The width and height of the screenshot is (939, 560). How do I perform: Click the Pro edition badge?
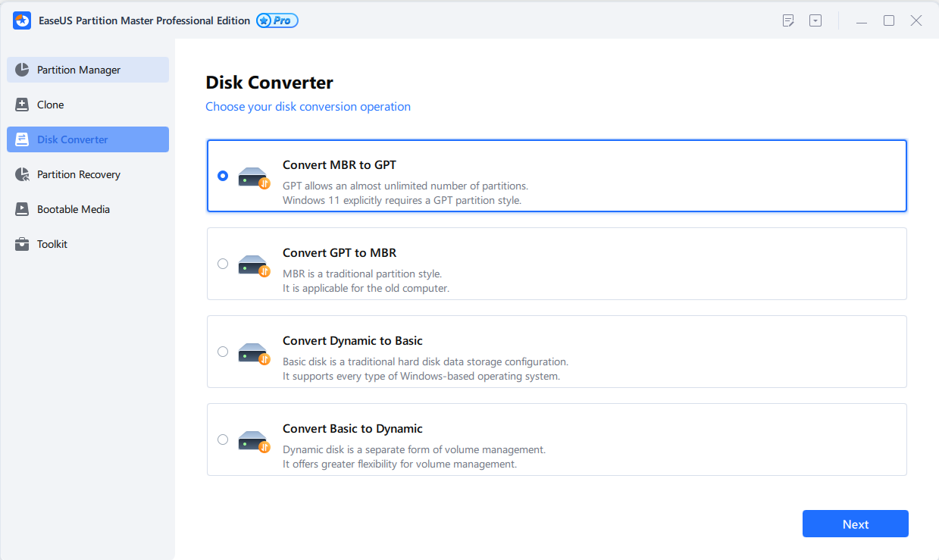pyautogui.click(x=277, y=20)
